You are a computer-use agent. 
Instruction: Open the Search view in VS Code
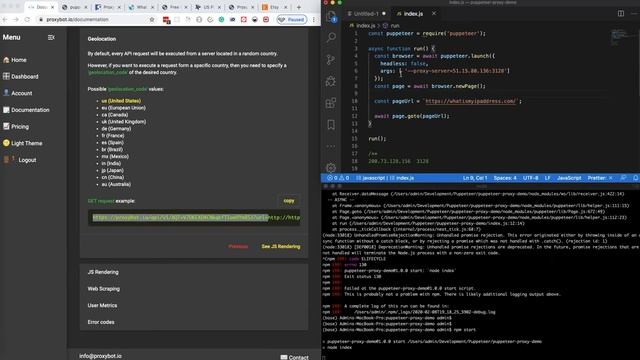tap(331, 38)
